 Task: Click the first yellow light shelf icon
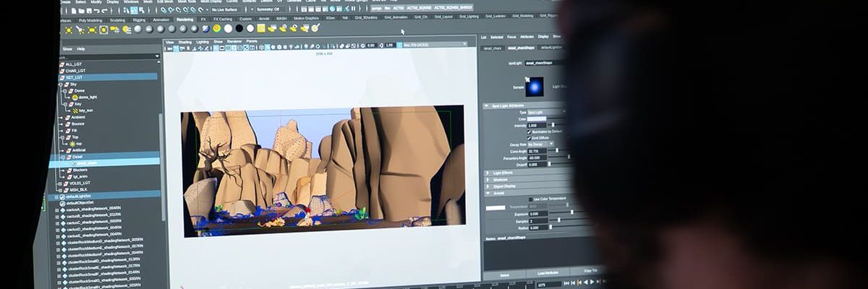coord(69,30)
